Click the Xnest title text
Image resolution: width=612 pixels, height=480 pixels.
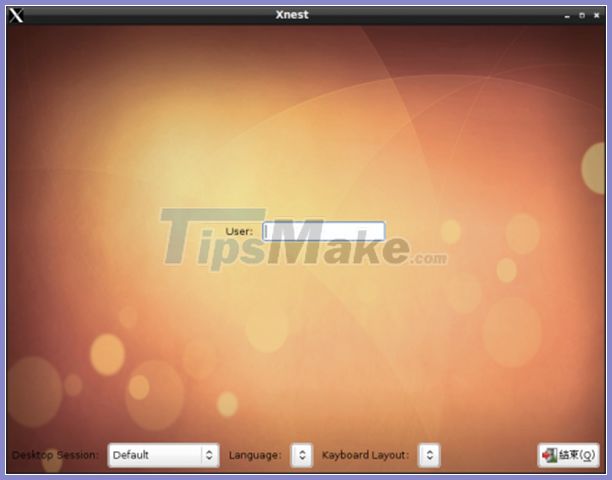click(292, 15)
